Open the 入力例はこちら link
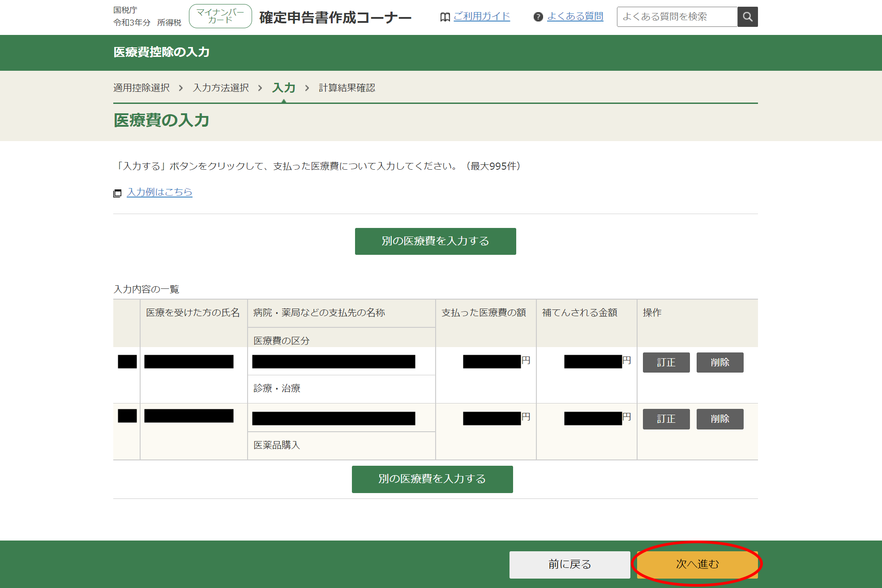882x588 pixels. tap(159, 192)
